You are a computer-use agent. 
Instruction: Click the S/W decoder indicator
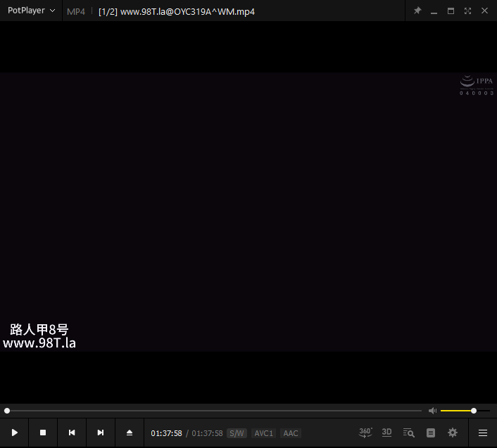click(237, 433)
